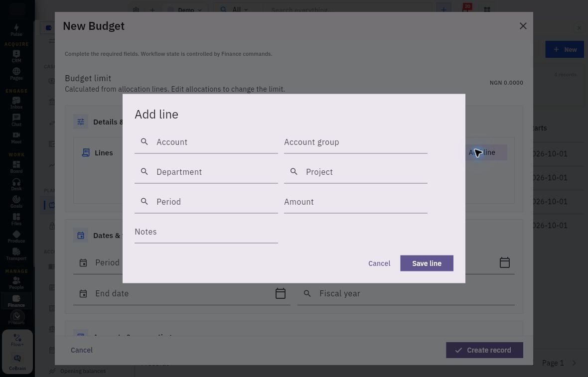
Task: Open Chat from the sidebar
Action: pos(16,121)
